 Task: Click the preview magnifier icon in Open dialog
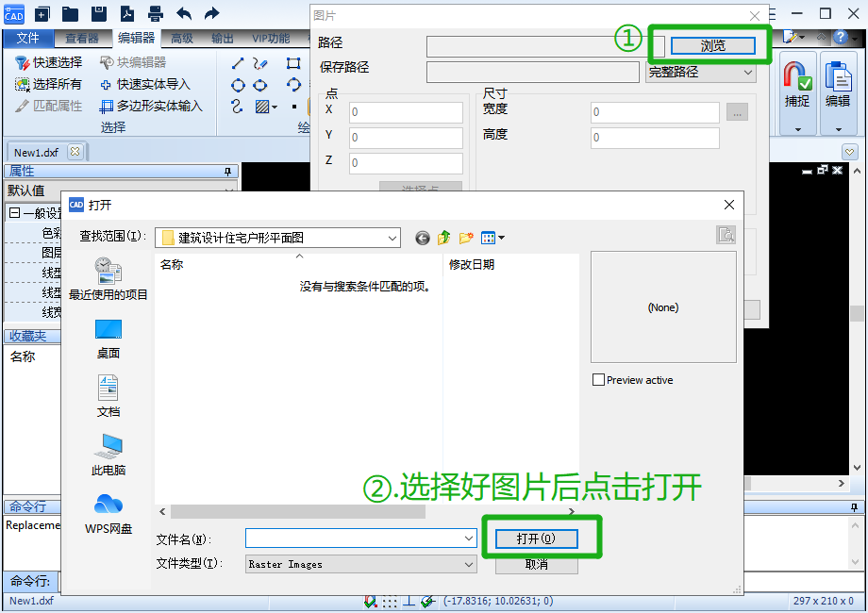[726, 235]
